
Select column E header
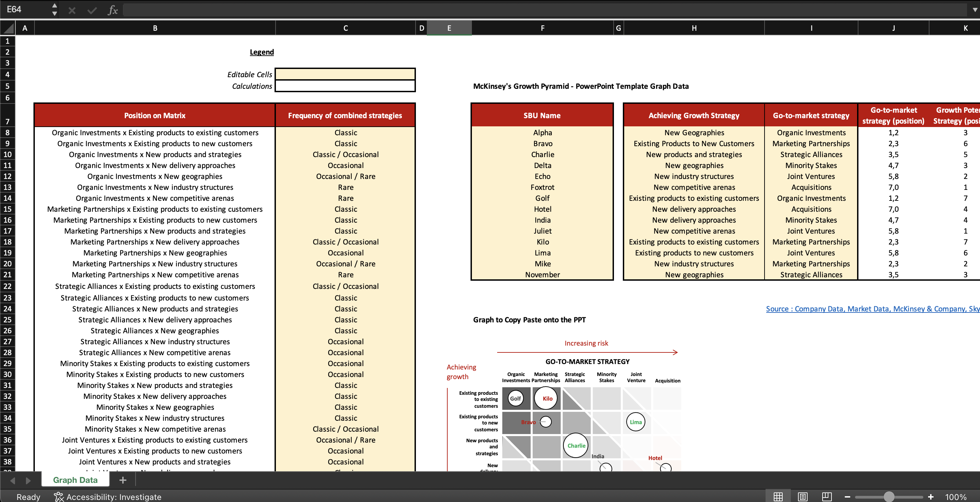tap(449, 28)
